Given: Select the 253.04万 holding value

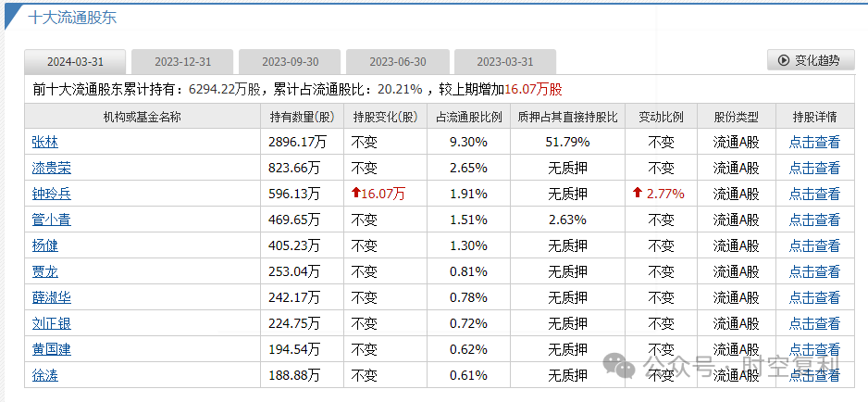Looking at the screenshot, I should [294, 271].
